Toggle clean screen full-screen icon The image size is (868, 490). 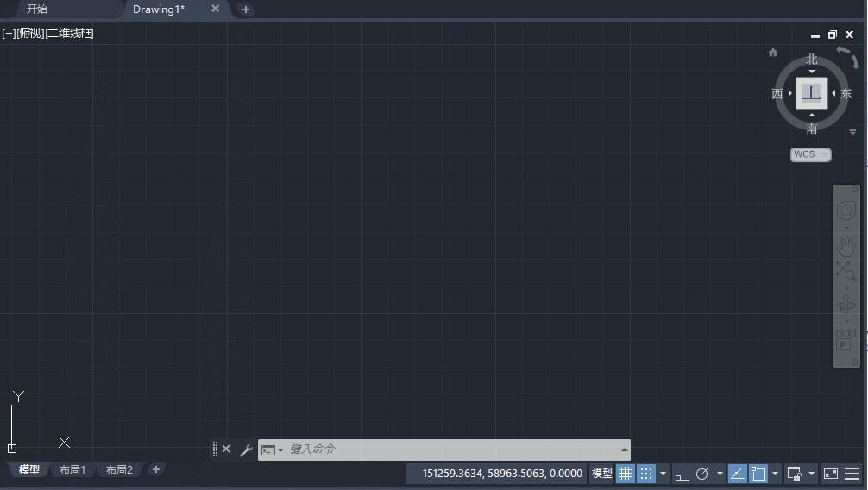click(831, 474)
